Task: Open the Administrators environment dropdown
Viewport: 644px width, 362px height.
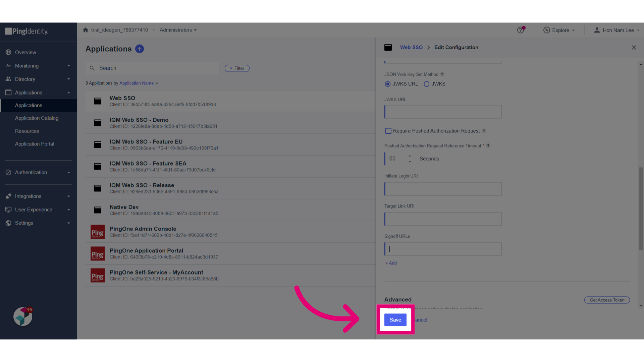Action: (178, 30)
